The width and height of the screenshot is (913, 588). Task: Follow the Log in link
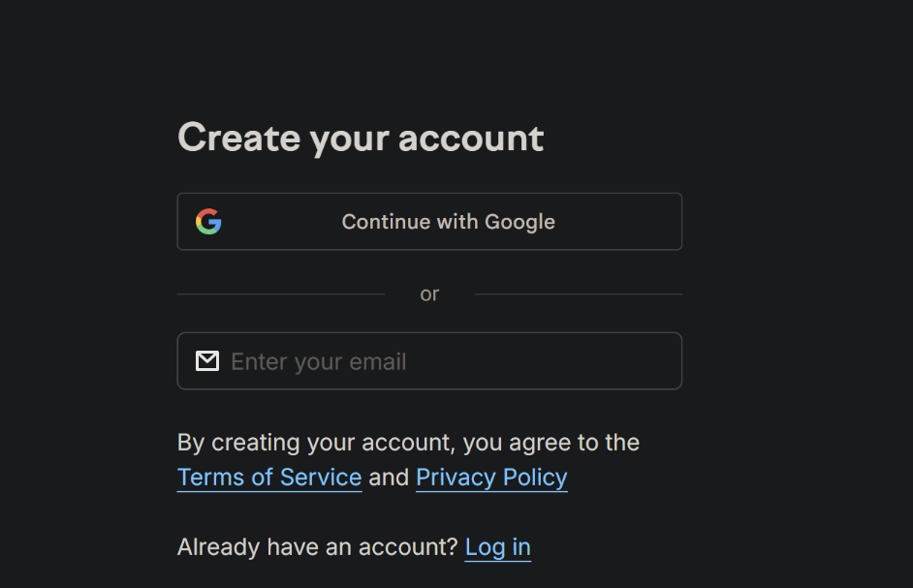[x=498, y=547]
